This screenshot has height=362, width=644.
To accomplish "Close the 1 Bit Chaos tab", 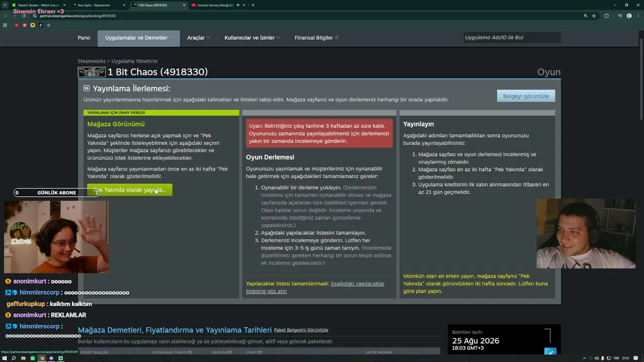I will click(184, 5).
